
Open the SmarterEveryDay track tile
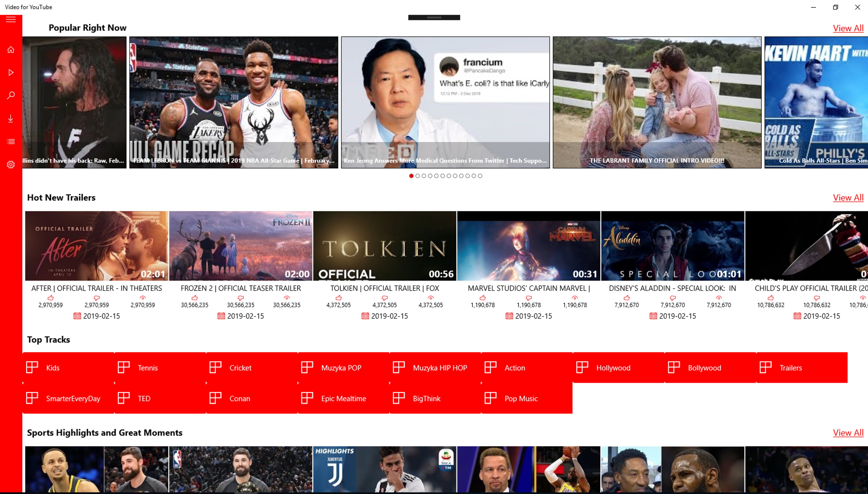(68, 398)
